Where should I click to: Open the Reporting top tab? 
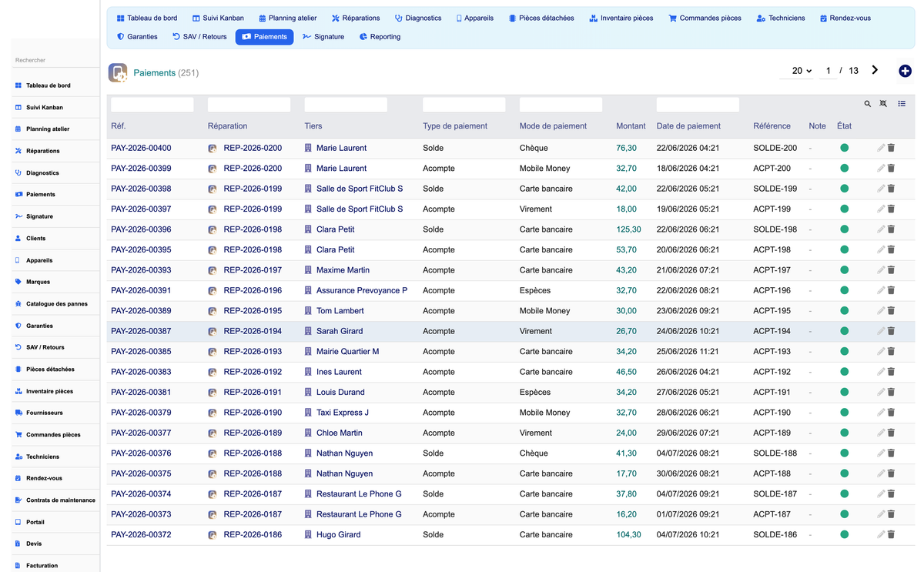coord(380,36)
